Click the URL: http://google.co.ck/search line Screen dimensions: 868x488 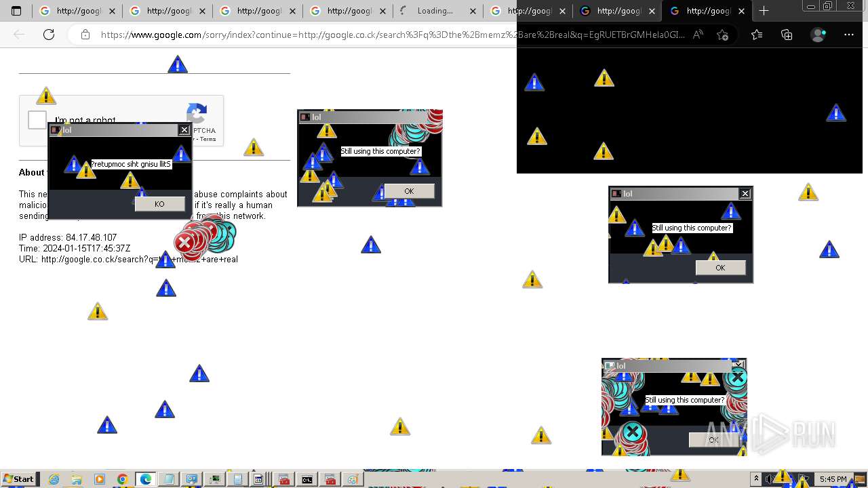click(128, 259)
